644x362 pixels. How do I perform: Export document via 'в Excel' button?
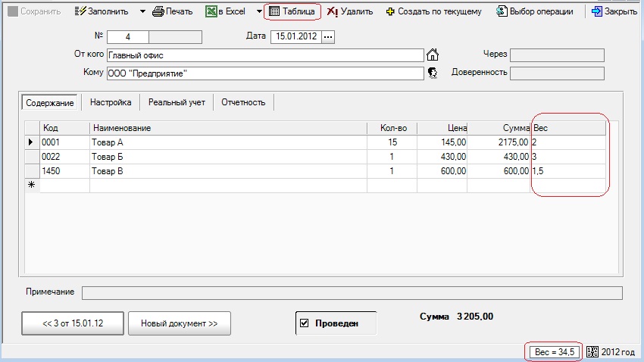[x=226, y=12]
